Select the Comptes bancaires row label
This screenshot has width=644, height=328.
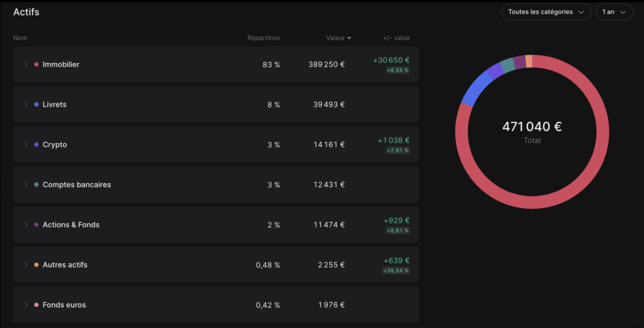[77, 185]
